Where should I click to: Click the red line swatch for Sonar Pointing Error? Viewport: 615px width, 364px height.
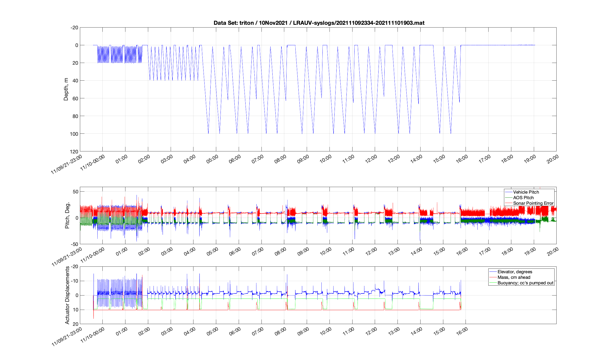pyautogui.click(x=509, y=203)
